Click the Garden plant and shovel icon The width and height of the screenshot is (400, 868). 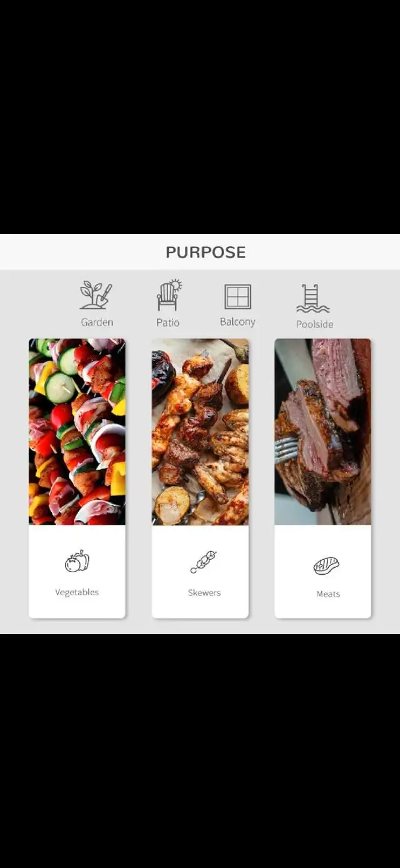point(96,295)
